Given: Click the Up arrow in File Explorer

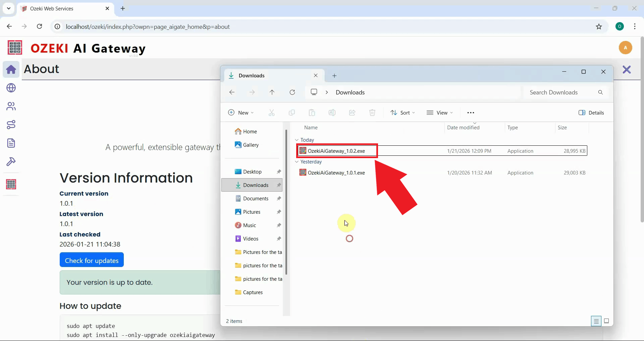Looking at the screenshot, I should 272,92.
